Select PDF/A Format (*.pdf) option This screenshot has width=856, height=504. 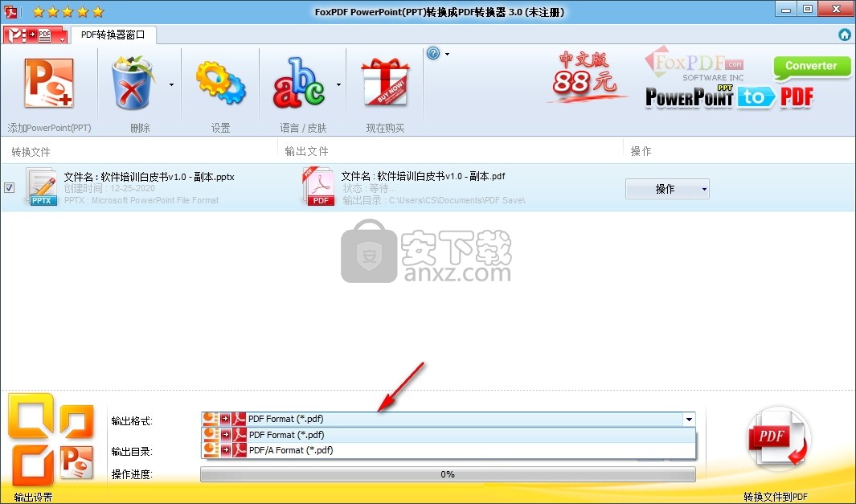point(448,450)
